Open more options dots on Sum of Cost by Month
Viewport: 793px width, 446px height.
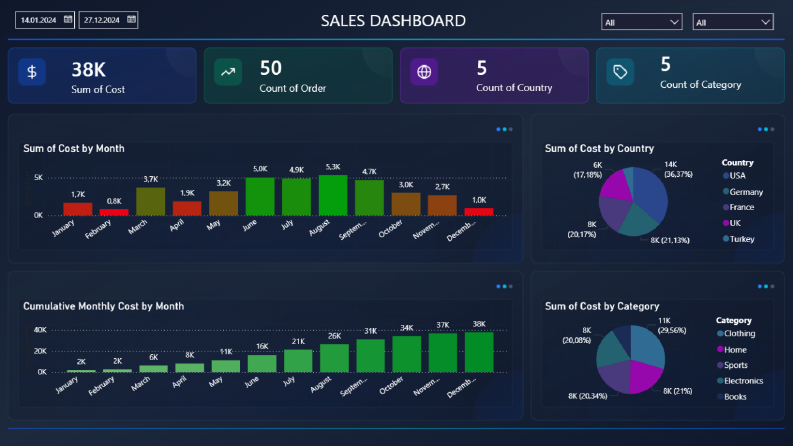tap(504, 129)
